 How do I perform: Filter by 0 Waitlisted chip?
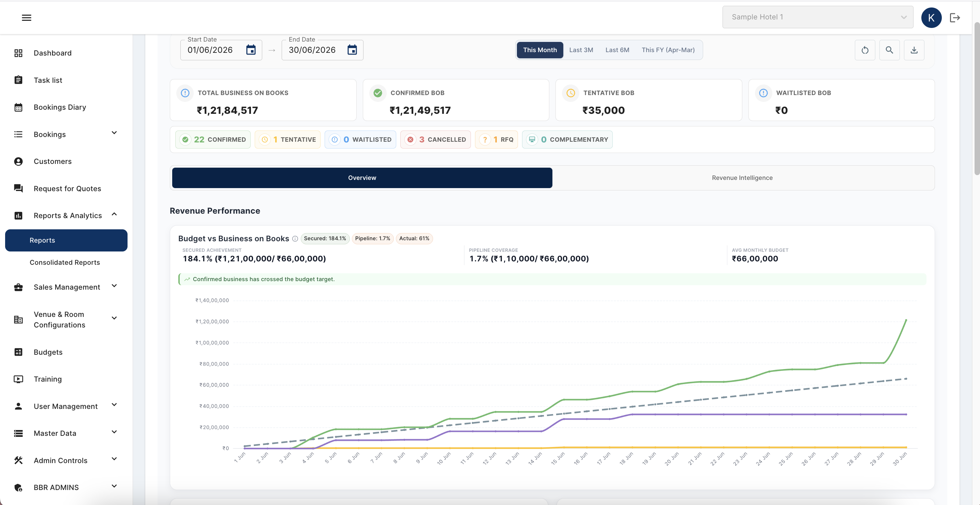(360, 140)
